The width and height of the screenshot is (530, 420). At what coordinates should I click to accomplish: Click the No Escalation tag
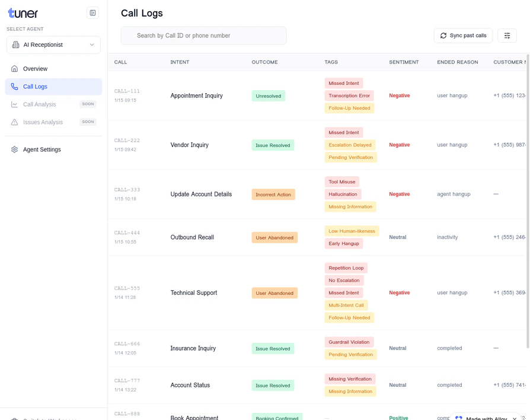344,281
